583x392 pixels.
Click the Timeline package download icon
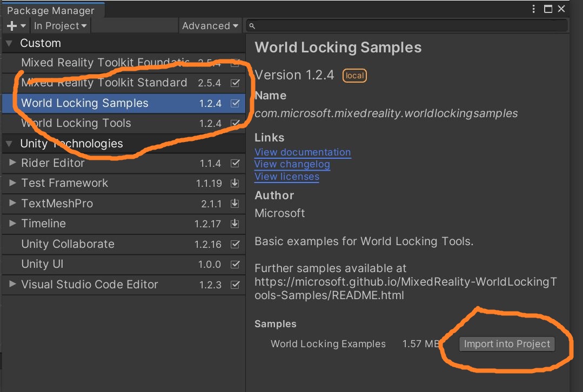[x=235, y=224]
